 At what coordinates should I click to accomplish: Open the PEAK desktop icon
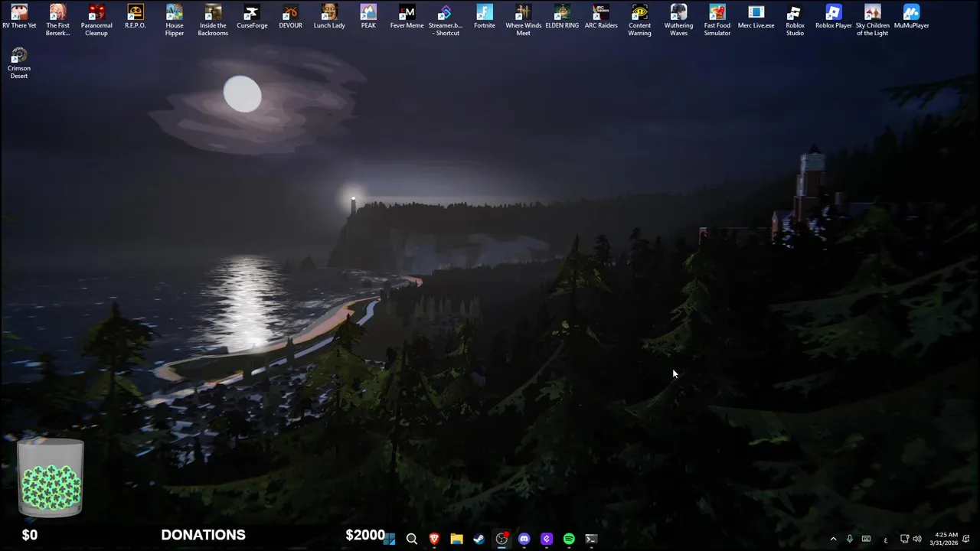[x=368, y=17]
